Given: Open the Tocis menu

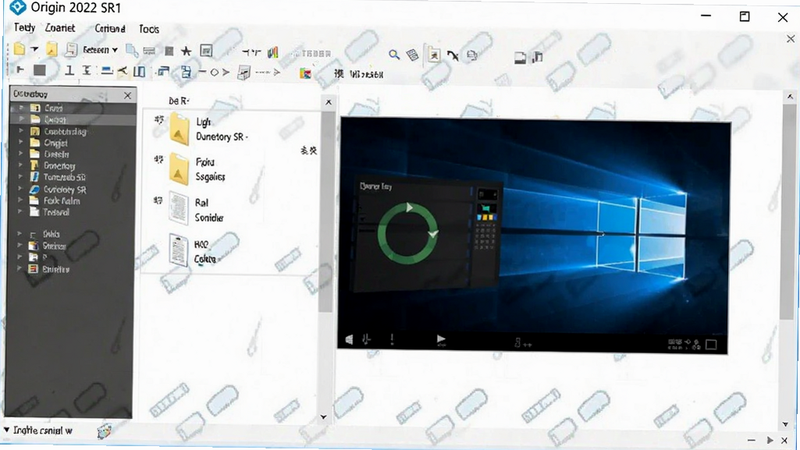Looking at the screenshot, I should pos(149,29).
